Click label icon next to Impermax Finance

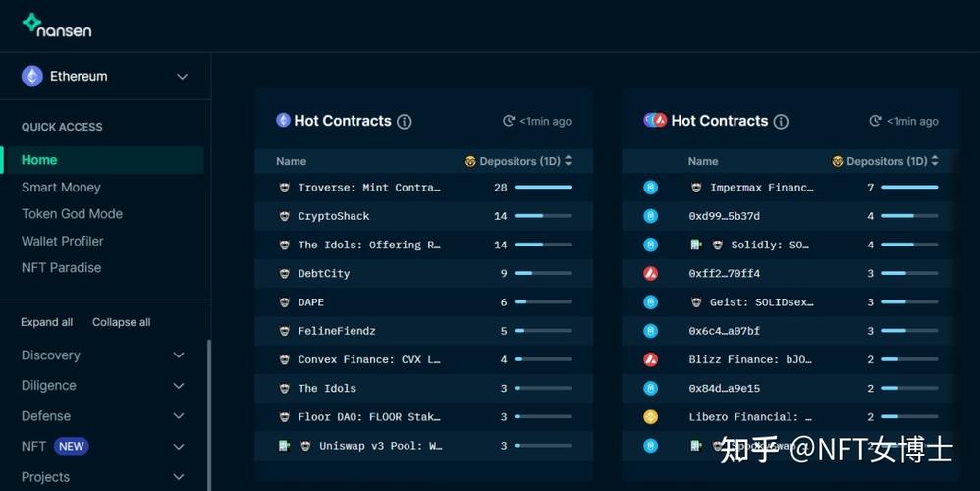(x=696, y=188)
